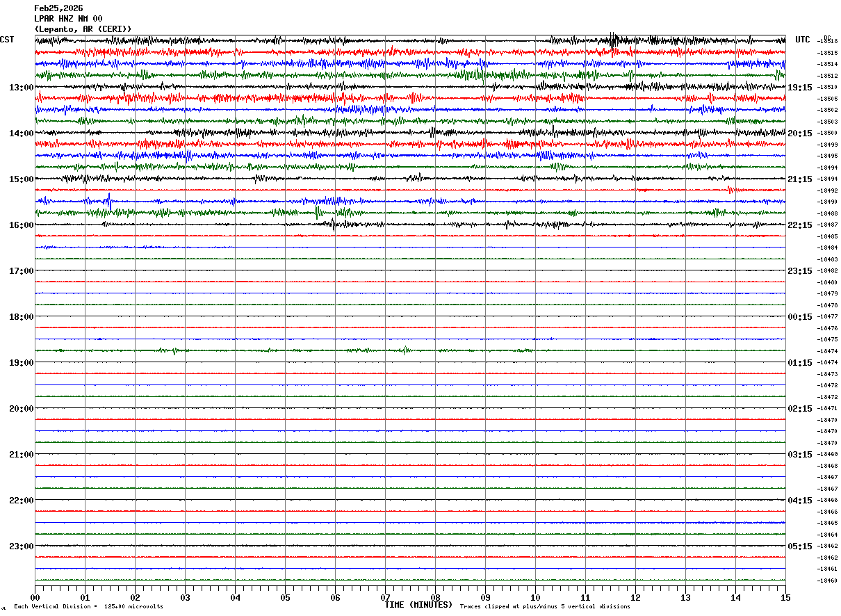Image resolution: width=841 pixels, height=616 pixels.
Task: Click the 'LPAR HNZ NM 00' station code
Action: tap(68, 19)
